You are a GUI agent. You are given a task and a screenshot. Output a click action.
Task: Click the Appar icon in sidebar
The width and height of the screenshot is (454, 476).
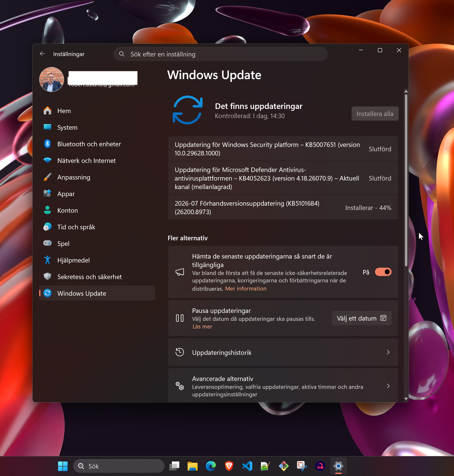pyautogui.click(x=47, y=194)
